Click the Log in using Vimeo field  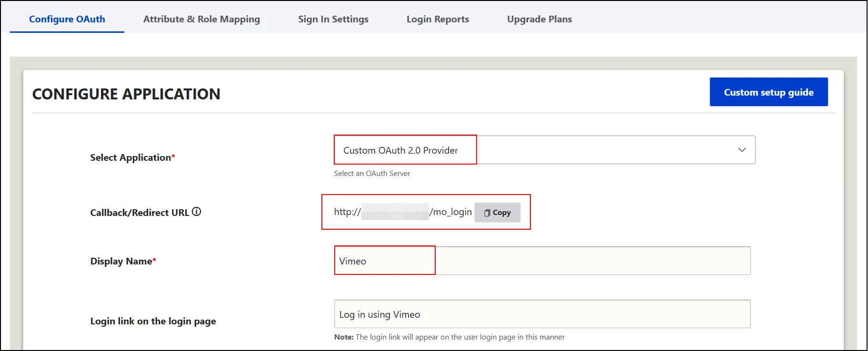tap(542, 314)
